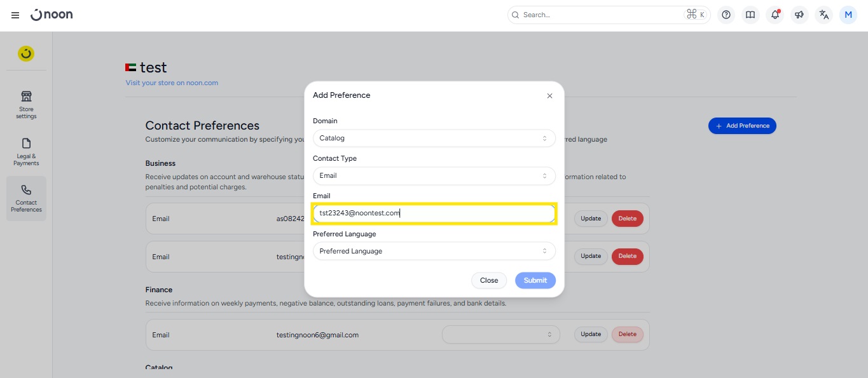This screenshot has width=868, height=378.
Task: Switch language using translate icon
Action: click(x=824, y=15)
